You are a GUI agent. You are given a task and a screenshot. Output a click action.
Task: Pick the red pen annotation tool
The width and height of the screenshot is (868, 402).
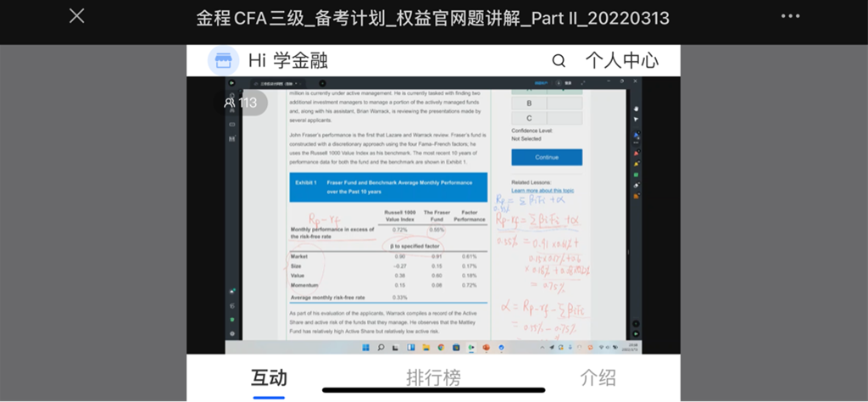[636, 153]
